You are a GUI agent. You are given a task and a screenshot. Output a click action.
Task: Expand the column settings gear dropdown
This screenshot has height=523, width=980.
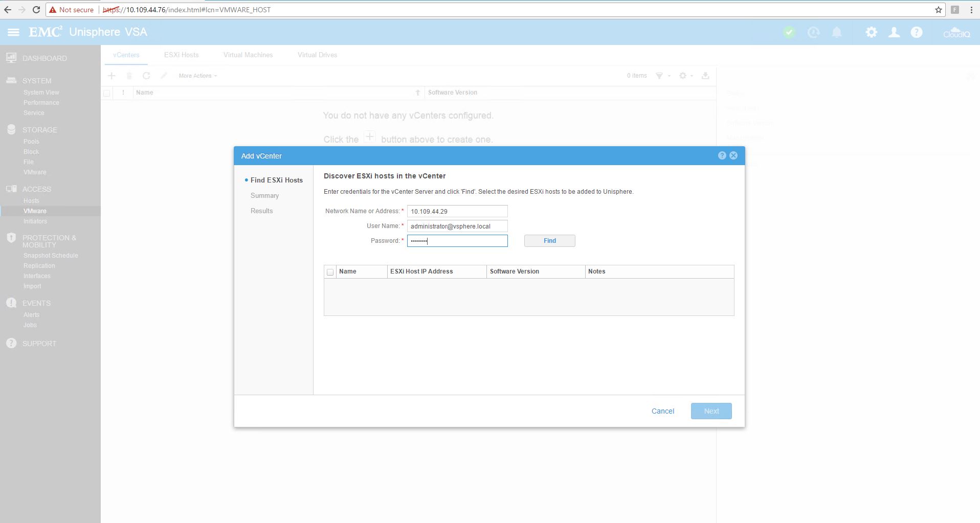685,76
